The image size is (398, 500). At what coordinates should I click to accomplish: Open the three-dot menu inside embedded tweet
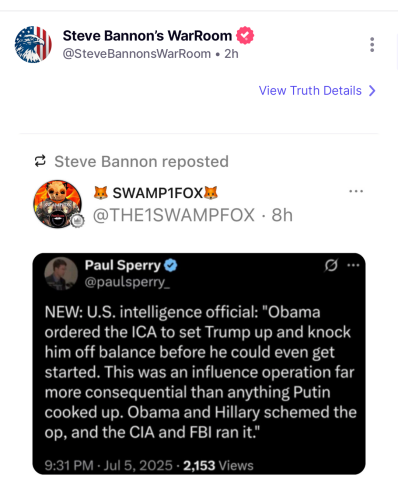pos(353,265)
